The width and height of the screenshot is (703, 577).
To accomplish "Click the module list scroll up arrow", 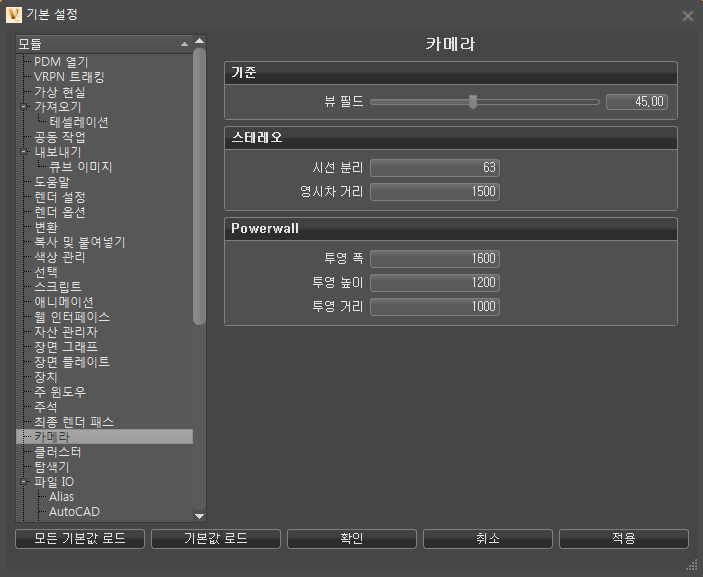I will click(200, 41).
